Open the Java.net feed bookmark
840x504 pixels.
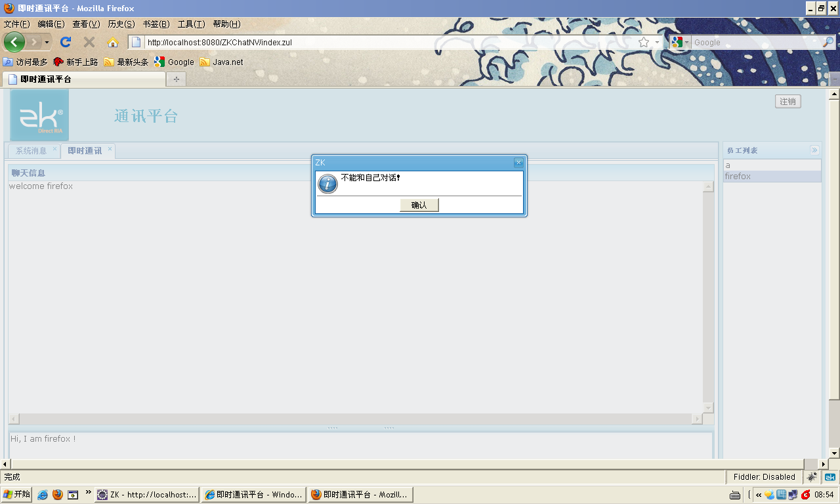click(x=221, y=62)
